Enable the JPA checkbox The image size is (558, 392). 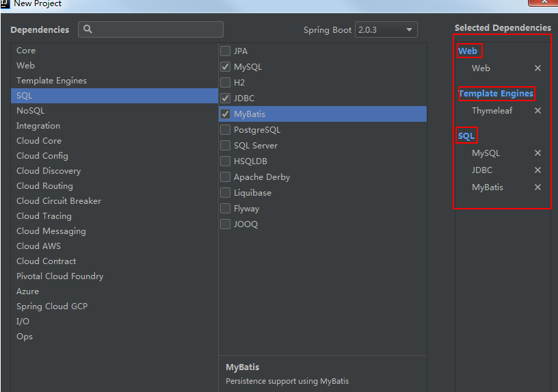point(225,51)
